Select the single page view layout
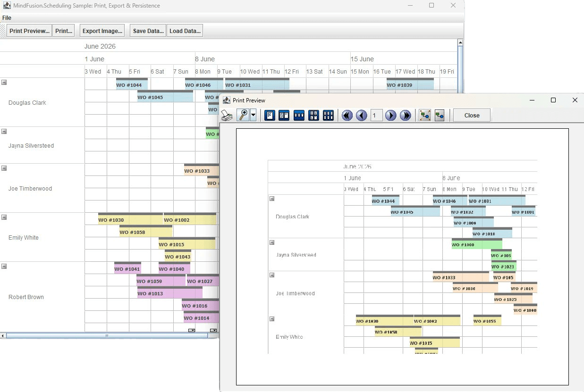 270,116
